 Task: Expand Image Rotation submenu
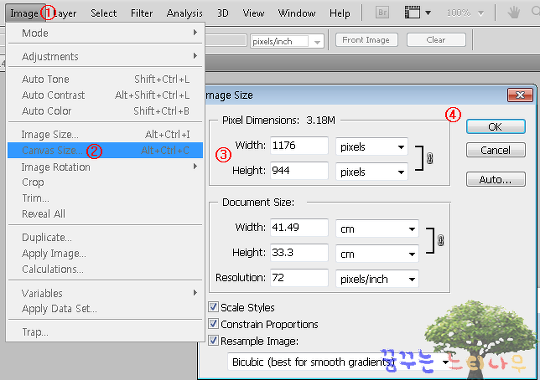click(105, 167)
